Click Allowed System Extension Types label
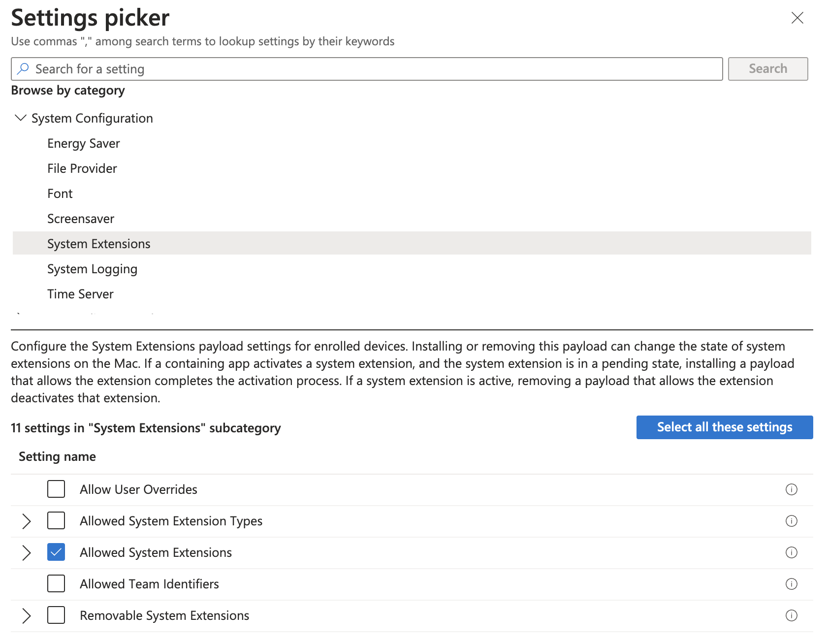 [171, 521]
